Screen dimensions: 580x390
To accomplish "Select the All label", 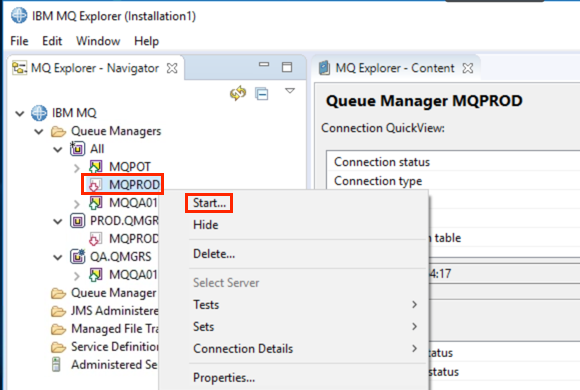I will (97, 149).
